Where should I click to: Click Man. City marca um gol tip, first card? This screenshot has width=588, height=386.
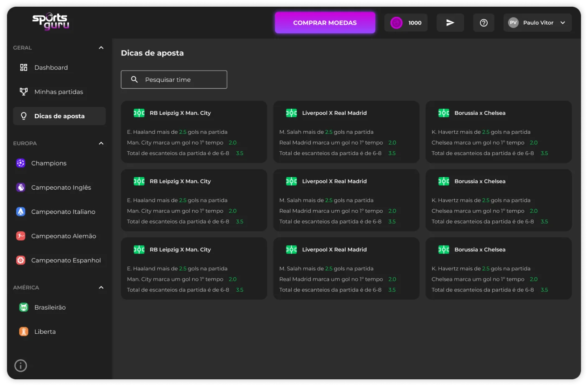(175, 142)
